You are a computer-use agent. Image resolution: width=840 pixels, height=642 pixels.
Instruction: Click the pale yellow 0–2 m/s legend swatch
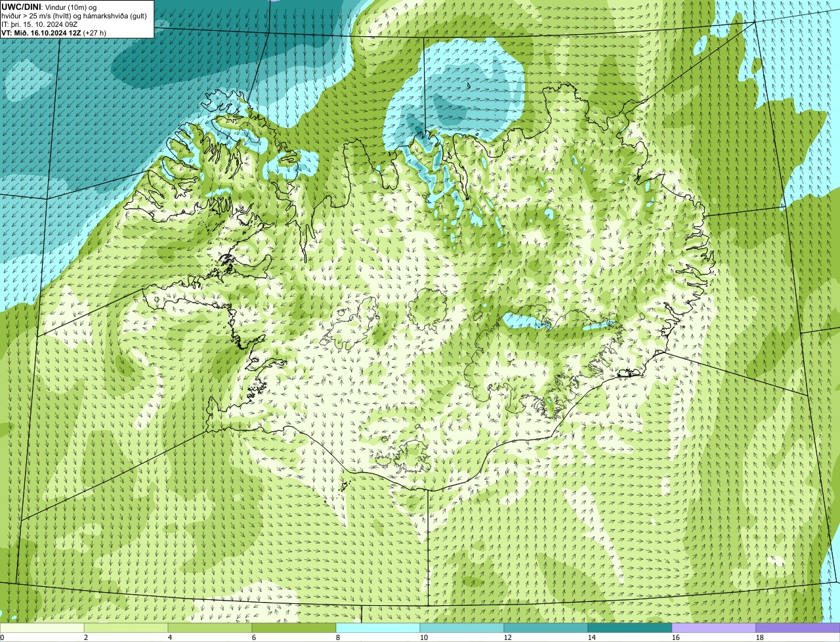[x=42, y=628]
